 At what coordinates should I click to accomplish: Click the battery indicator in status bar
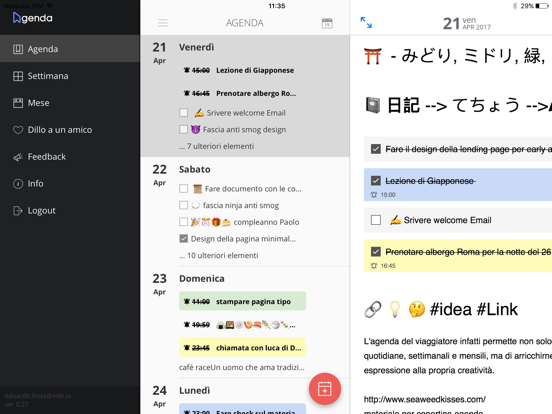pyautogui.click(x=541, y=6)
